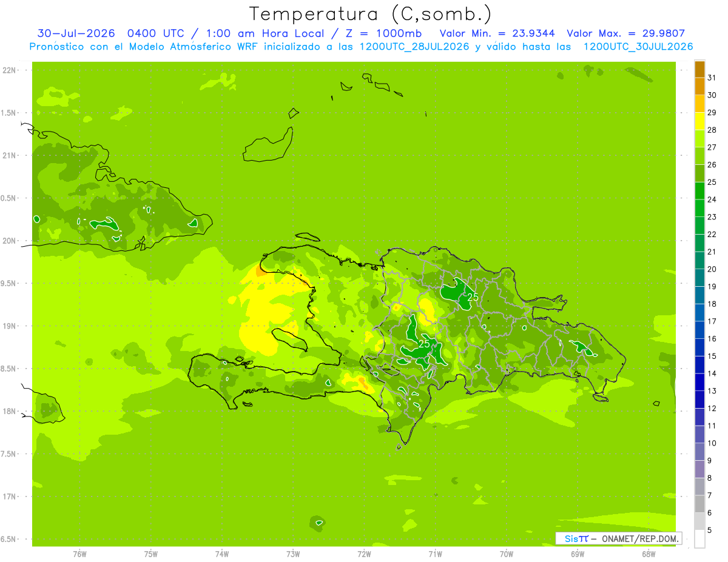This screenshot has width=728, height=562.
Task: Click the SisPI ONAMET/REP.DOM. watermark label
Action: tap(618, 538)
